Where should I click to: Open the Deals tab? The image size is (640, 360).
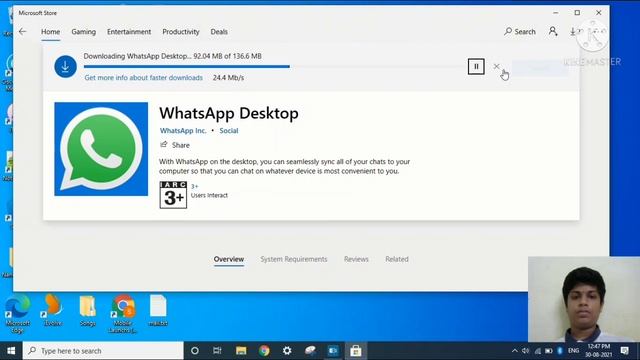point(219,31)
